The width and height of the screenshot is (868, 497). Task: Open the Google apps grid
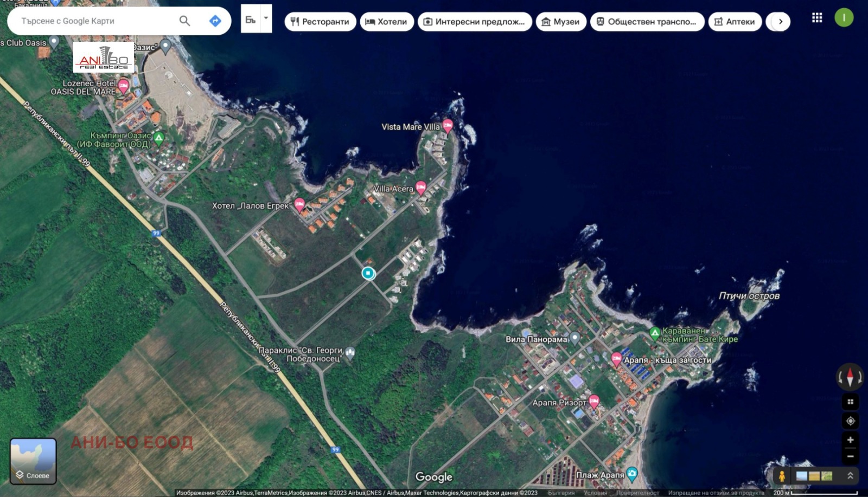(x=817, y=18)
